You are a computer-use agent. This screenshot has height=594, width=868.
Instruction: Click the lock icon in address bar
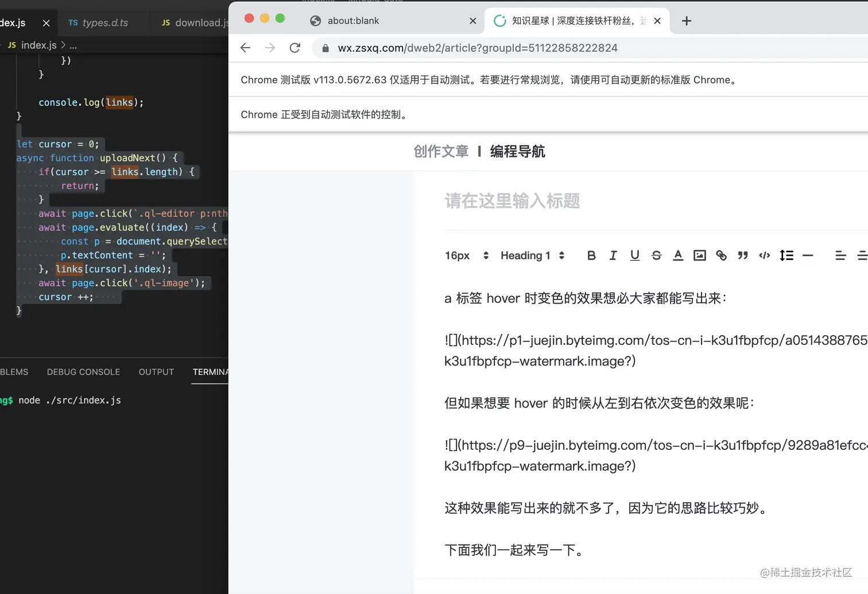[325, 48]
